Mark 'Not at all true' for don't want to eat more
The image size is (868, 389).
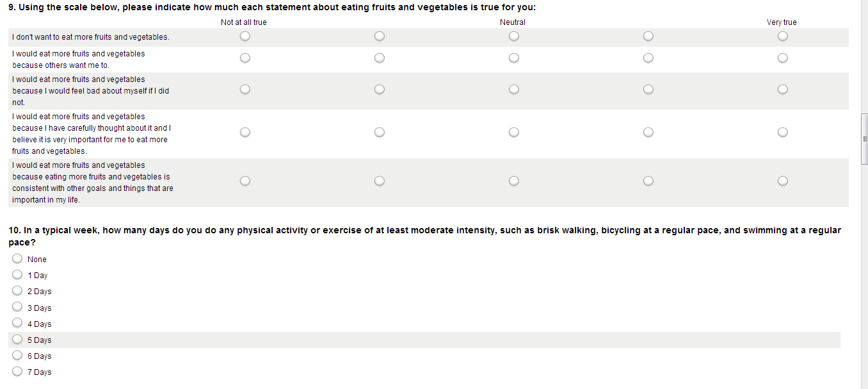tap(245, 37)
